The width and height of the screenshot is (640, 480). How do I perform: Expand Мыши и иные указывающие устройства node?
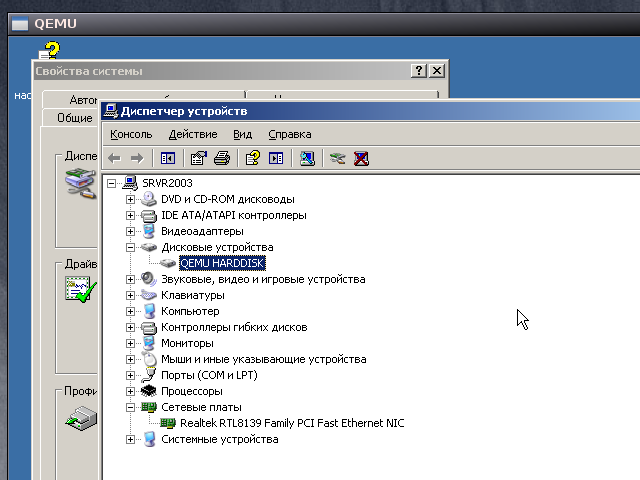click(130, 359)
